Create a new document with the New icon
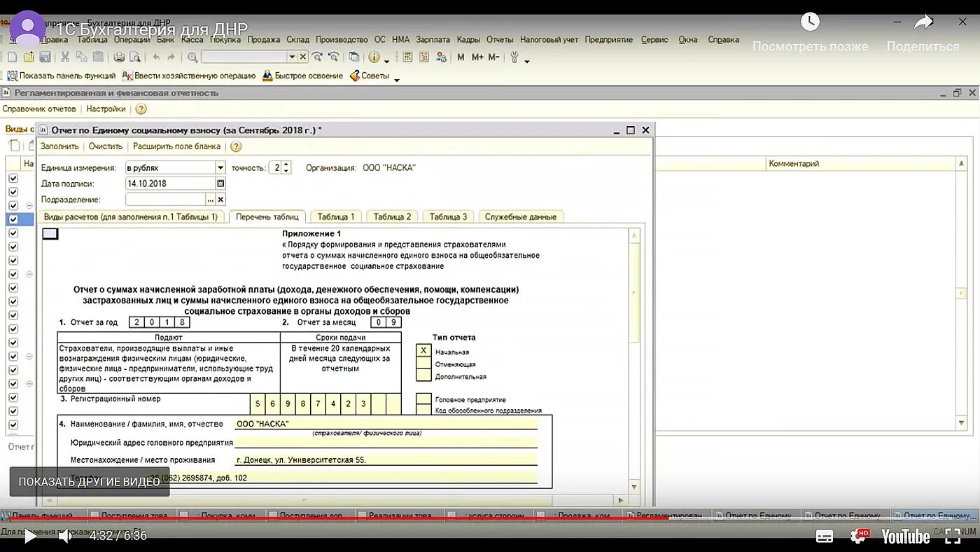 (13, 57)
